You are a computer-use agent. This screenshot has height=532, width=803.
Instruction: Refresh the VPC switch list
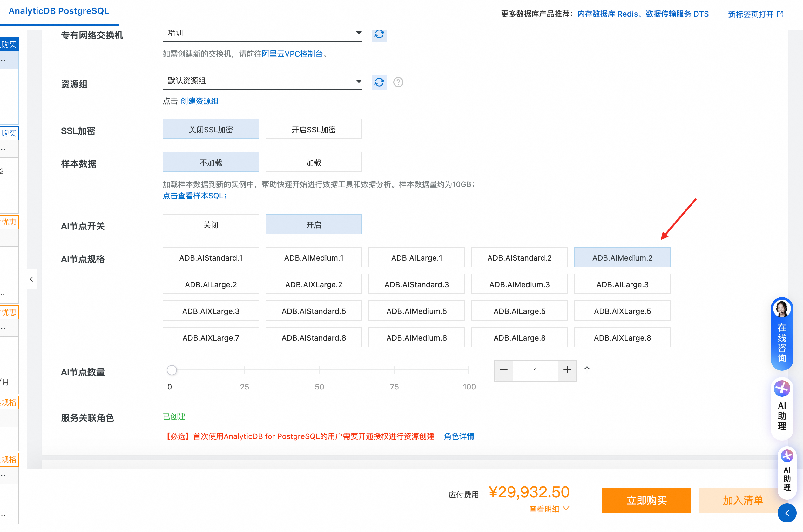pos(379,34)
